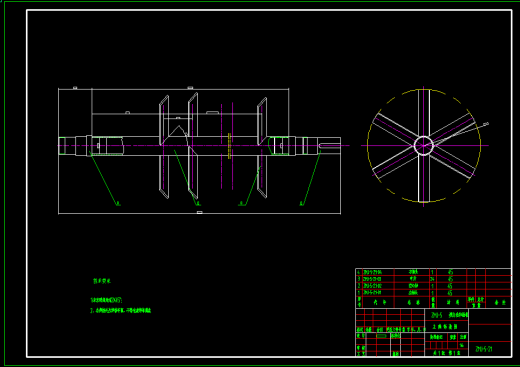Select the top vertical spoke of the wheel view
This screenshot has height=367, width=520.
tap(424, 112)
